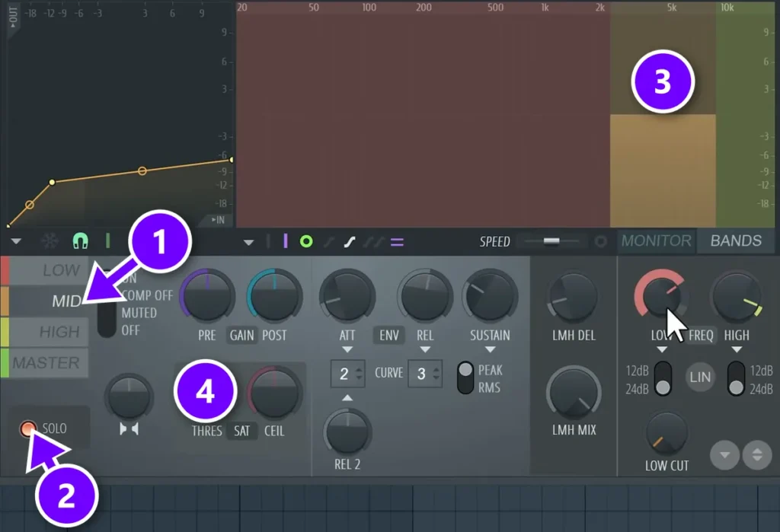Image resolution: width=780 pixels, height=532 pixels.
Task: Click the "CURVE" label text
Action: coord(388,373)
